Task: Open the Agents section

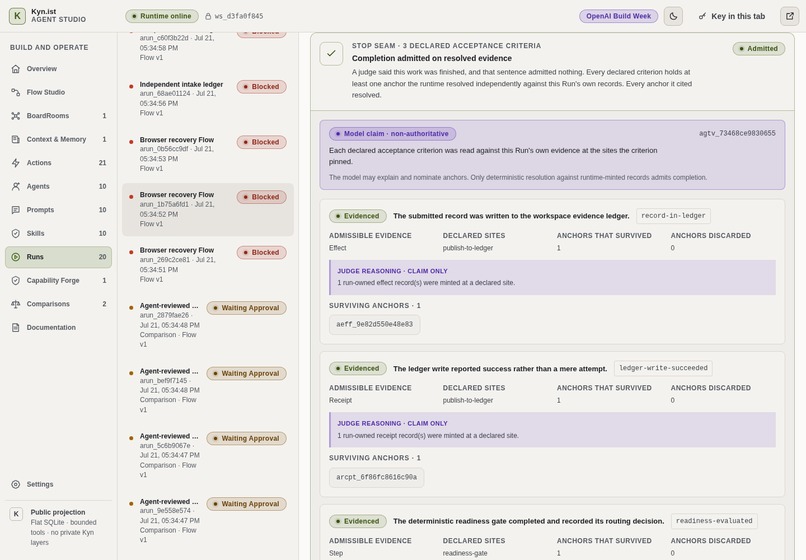Action: coord(59,187)
